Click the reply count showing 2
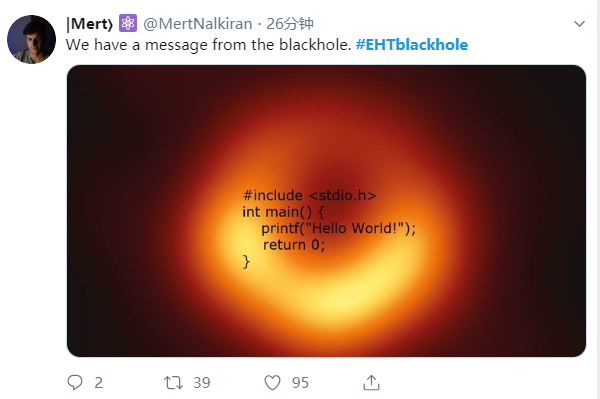This screenshot has height=399, width=600. (x=98, y=383)
